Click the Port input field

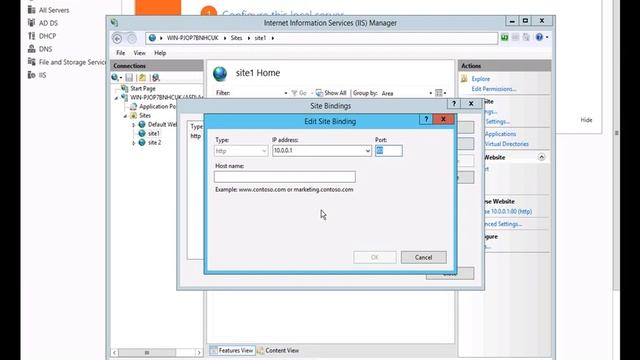point(389,151)
